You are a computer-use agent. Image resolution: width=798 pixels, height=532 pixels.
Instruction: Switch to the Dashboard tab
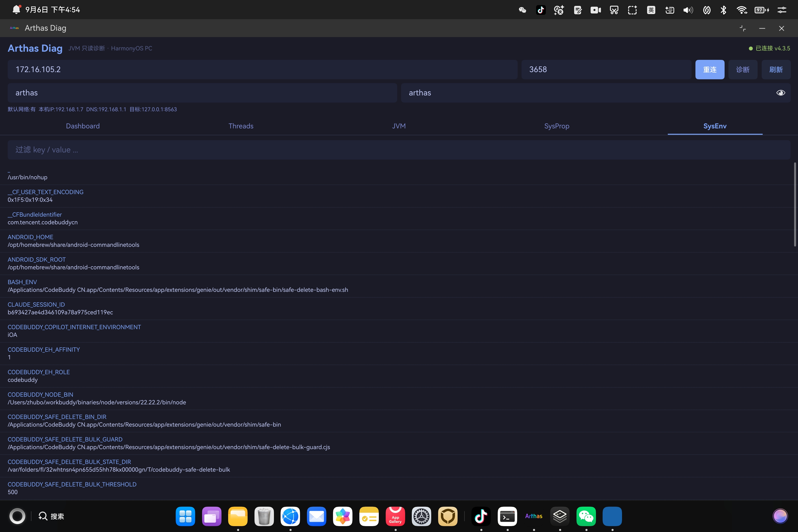click(x=83, y=126)
